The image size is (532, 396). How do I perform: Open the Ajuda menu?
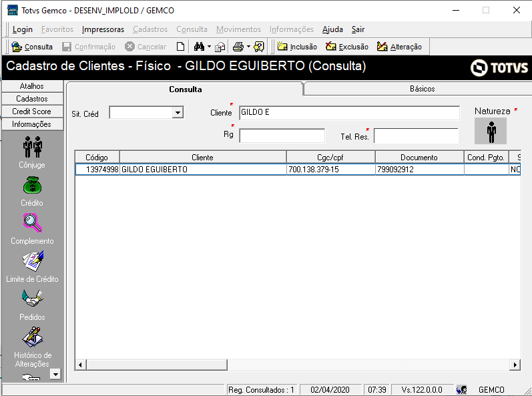(332, 29)
